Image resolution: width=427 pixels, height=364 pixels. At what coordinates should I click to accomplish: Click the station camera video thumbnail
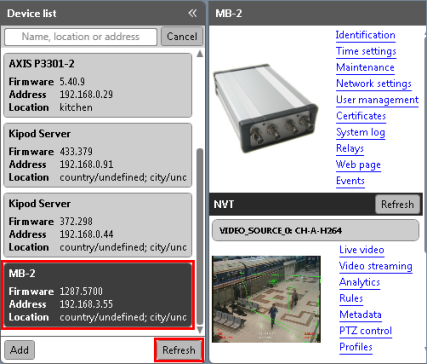coord(266,299)
